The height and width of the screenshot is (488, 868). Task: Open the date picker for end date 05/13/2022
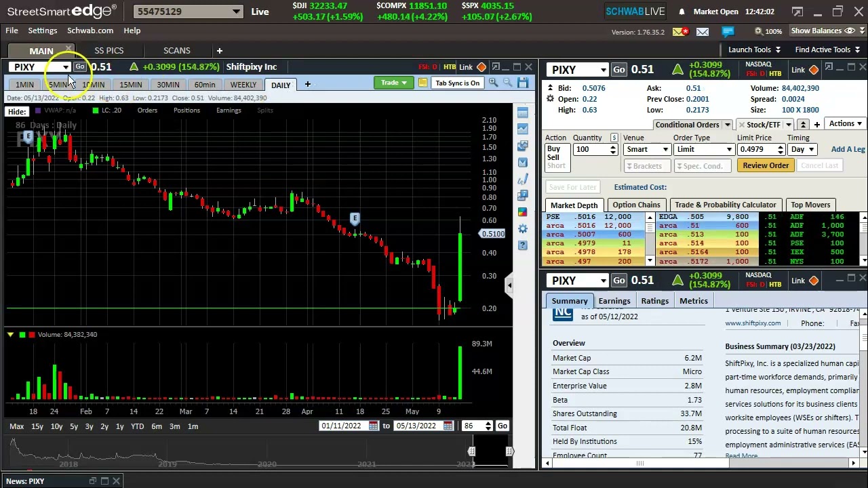[x=448, y=426]
